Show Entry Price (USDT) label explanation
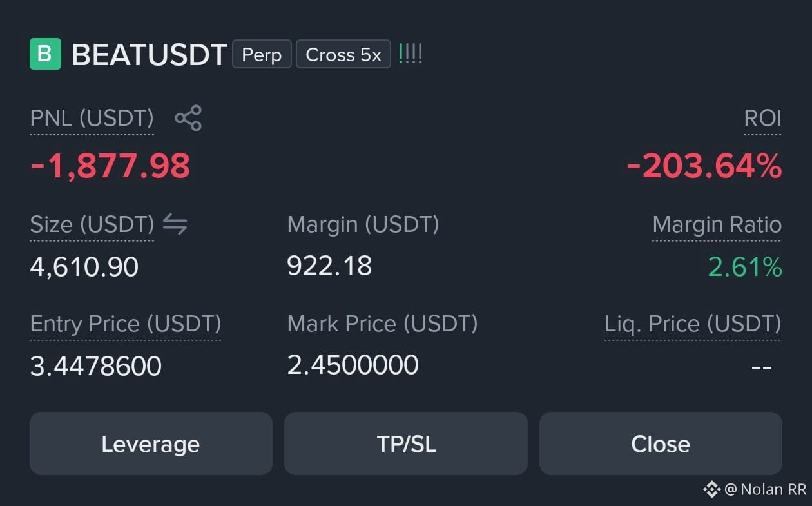Screen dimensions: 812x506 pos(126,324)
